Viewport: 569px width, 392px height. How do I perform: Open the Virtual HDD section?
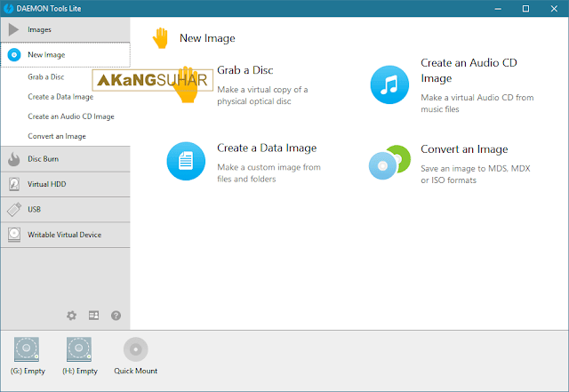click(65, 184)
